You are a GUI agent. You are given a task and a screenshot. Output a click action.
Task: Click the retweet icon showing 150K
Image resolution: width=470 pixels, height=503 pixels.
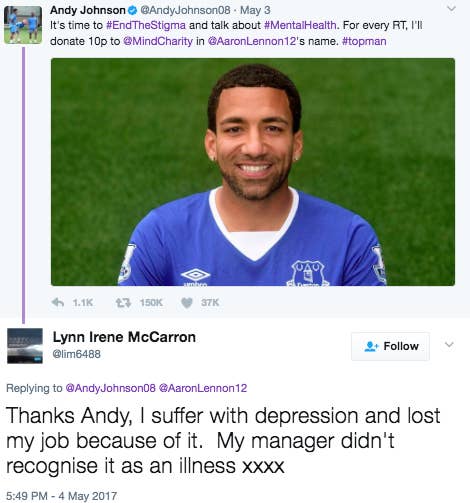click(123, 303)
